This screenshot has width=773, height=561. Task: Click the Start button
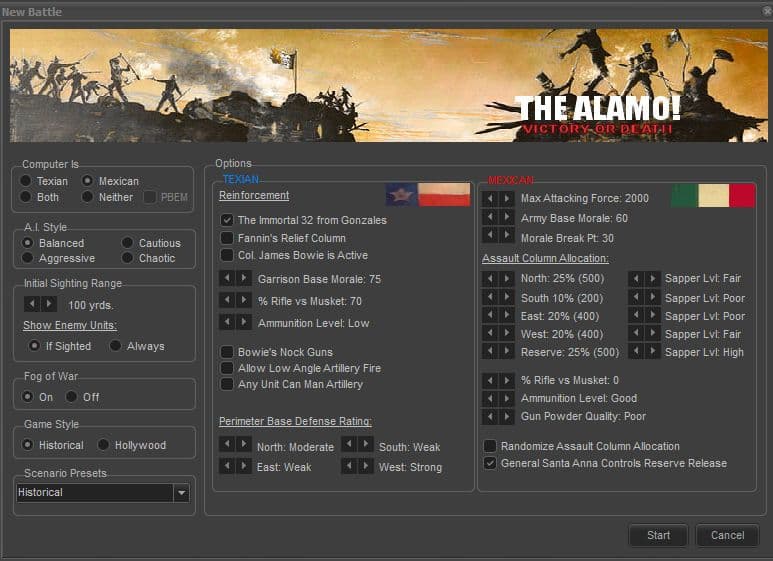(658, 535)
